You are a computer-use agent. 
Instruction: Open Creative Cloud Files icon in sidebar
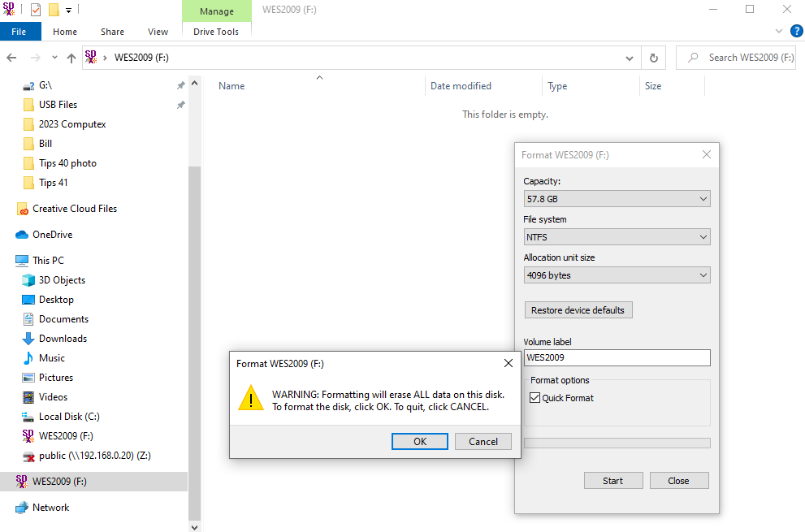click(22, 209)
